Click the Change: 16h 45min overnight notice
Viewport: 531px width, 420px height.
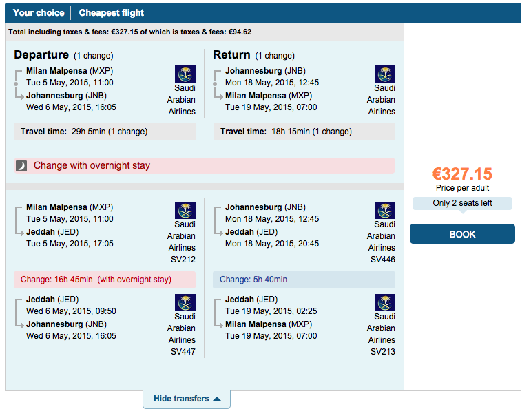coord(105,280)
